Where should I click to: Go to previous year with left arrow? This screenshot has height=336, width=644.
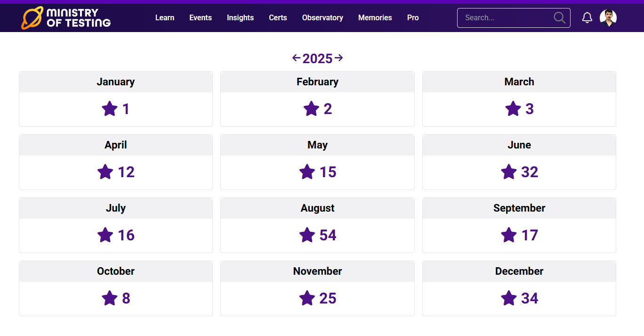[x=296, y=58]
